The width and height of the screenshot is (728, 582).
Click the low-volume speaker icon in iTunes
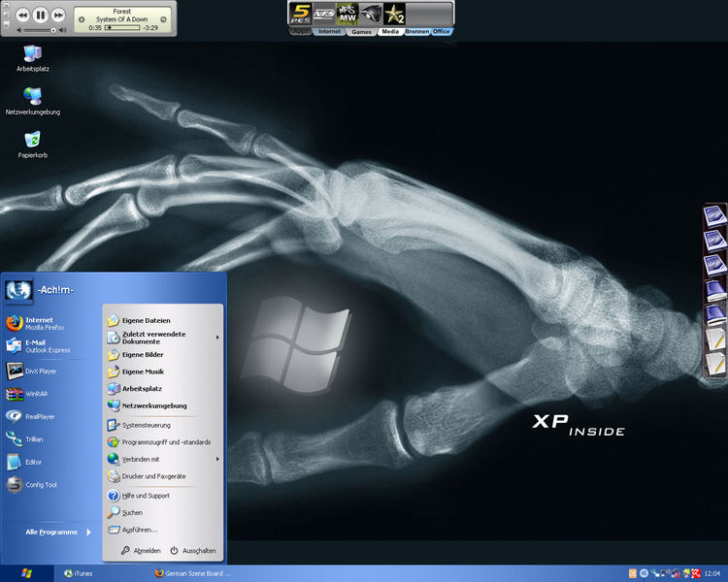[19, 30]
